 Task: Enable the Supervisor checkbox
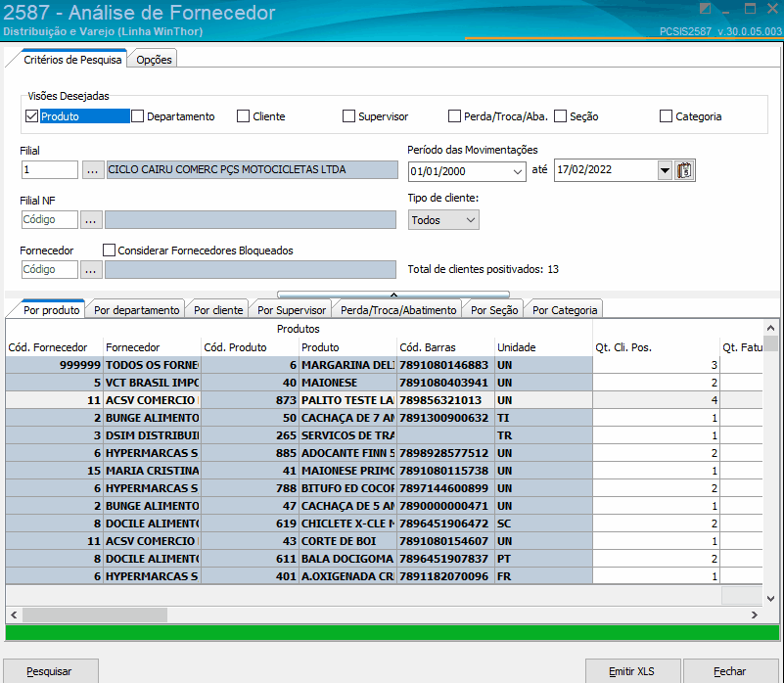tap(348, 116)
